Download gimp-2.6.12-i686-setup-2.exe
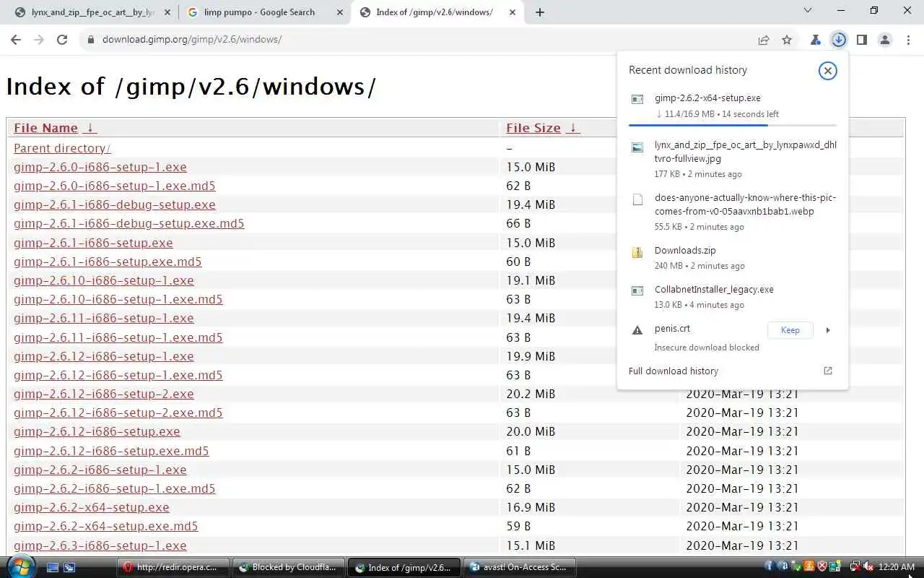 104,394
